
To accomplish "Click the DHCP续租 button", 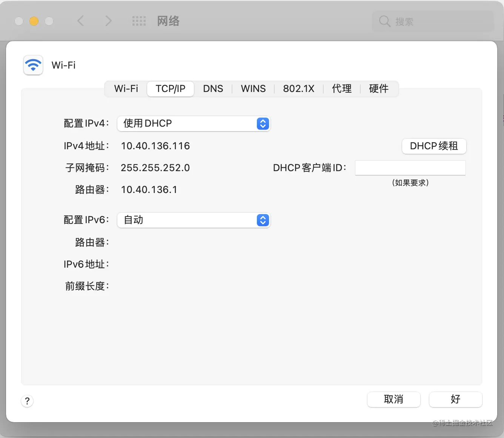I will point(434,146).
